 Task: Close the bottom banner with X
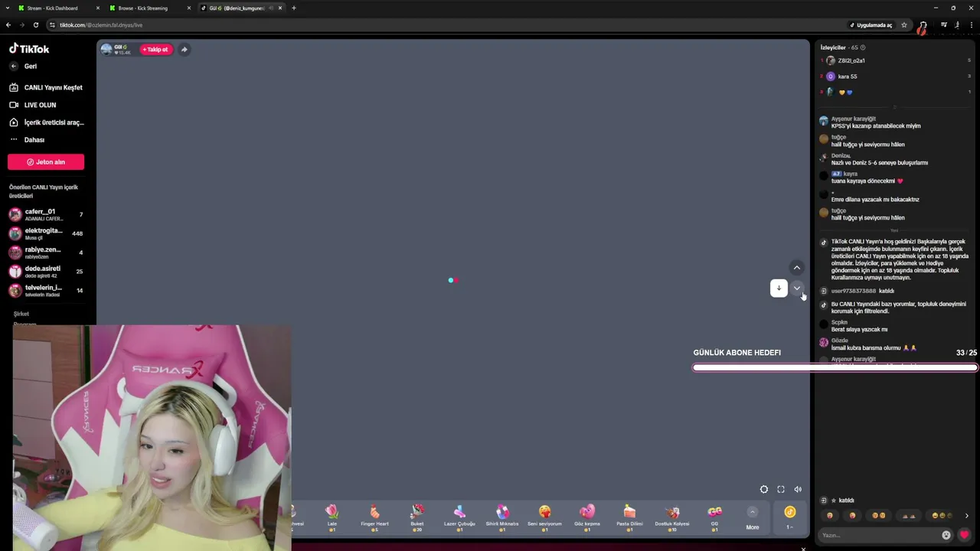(x=803, y=549)
